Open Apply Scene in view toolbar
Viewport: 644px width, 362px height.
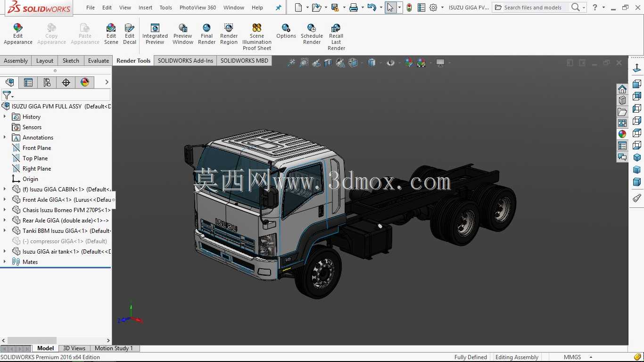[421, 63]
